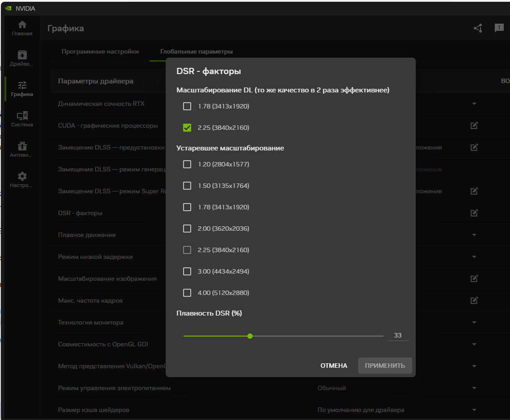Click value По умолчанию для драйвера
This screenshot has width=510, height=420.
(x=361, y=410)
